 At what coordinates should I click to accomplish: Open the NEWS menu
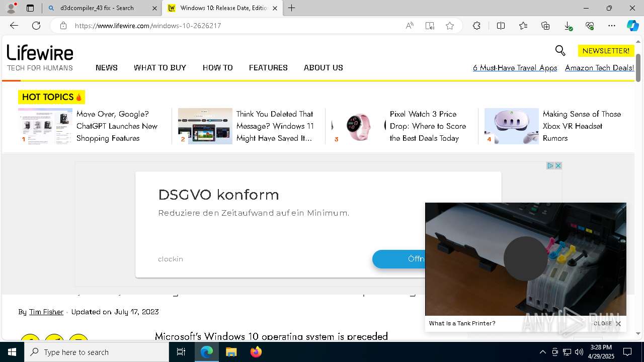pyautogui.click(x=107, y=67)
